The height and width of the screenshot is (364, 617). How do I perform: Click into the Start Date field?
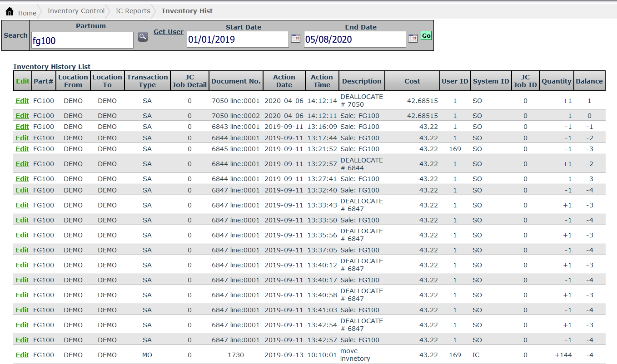pos(237,39)
